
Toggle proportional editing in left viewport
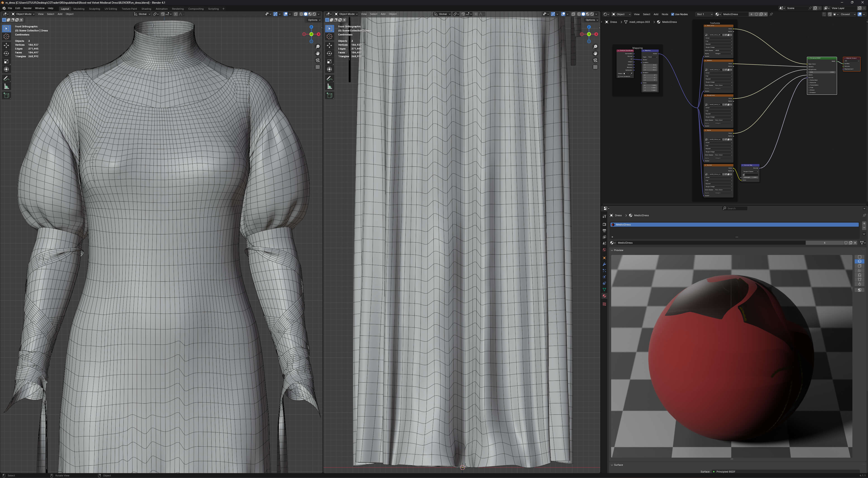[x=175, y=14]
